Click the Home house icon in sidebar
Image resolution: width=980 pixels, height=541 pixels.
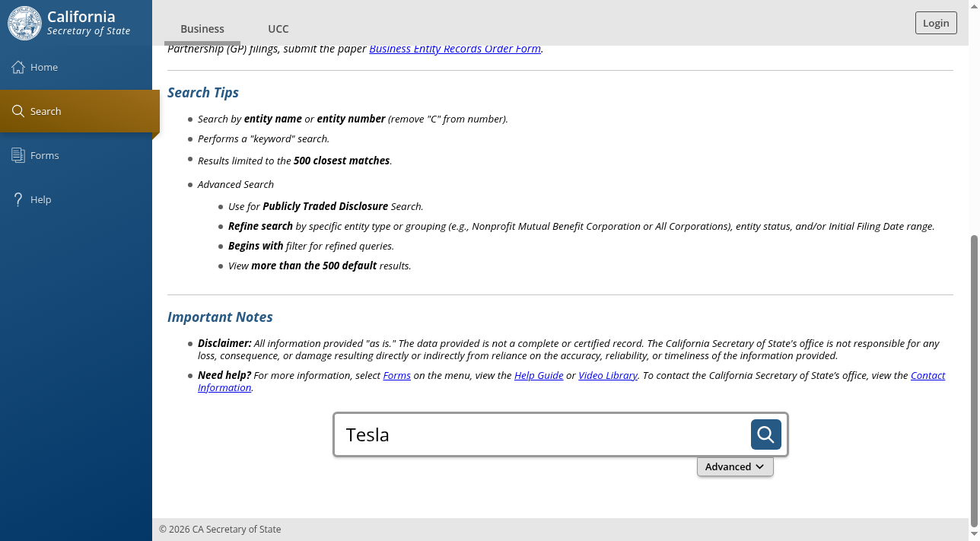(x=18, y=67)
